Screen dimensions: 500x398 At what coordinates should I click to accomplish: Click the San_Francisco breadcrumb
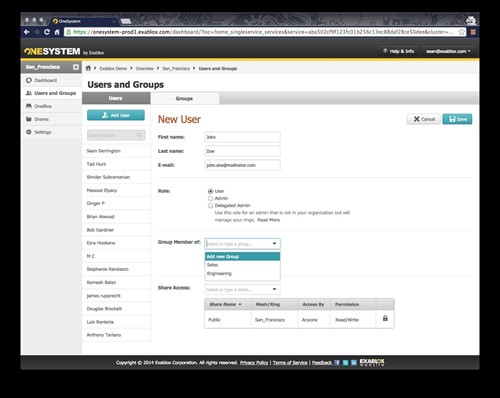pyautogui.click(x=176, y=68)
